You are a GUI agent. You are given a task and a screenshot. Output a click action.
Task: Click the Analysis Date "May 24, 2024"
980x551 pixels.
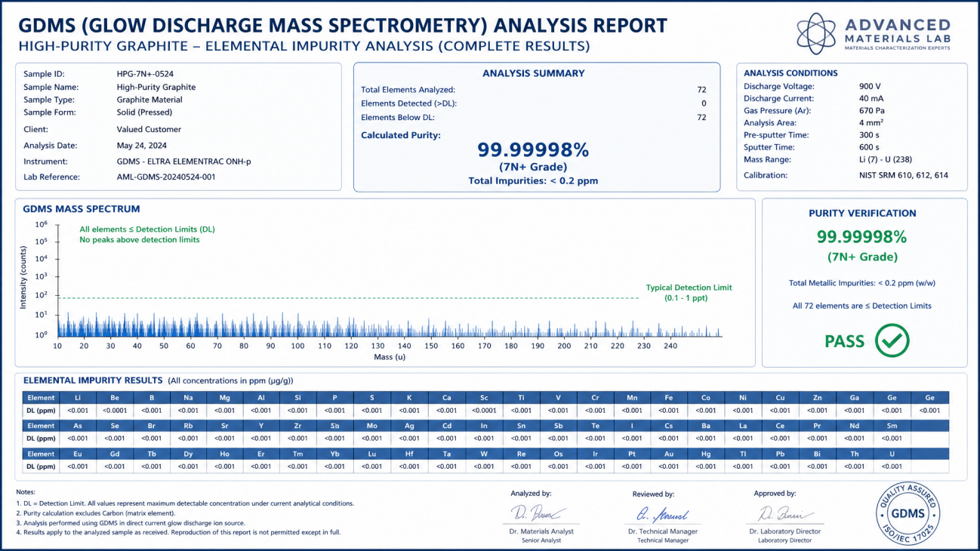point(142,146)
